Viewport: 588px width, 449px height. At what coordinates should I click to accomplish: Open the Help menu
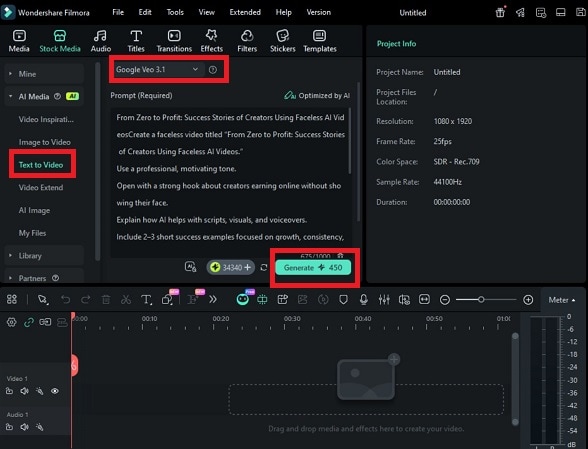[x=284, y=12]
